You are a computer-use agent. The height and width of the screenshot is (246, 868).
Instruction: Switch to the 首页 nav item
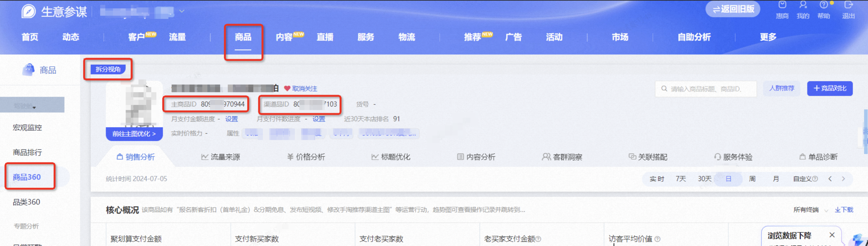point(30,37)
